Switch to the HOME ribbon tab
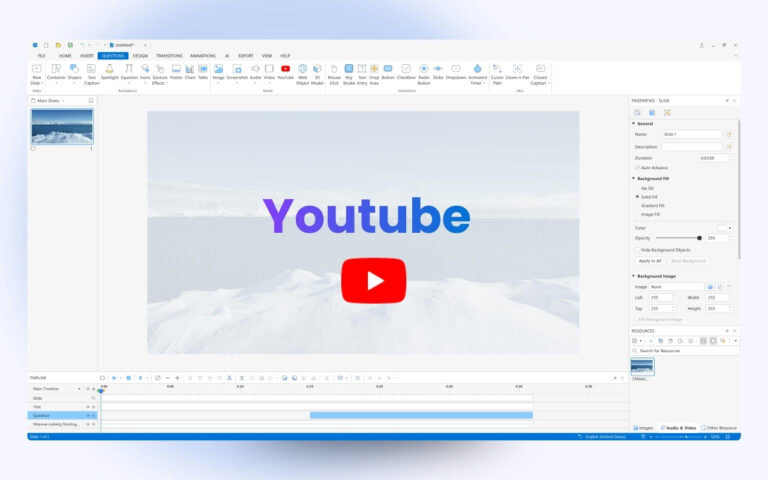 [65, 56]
